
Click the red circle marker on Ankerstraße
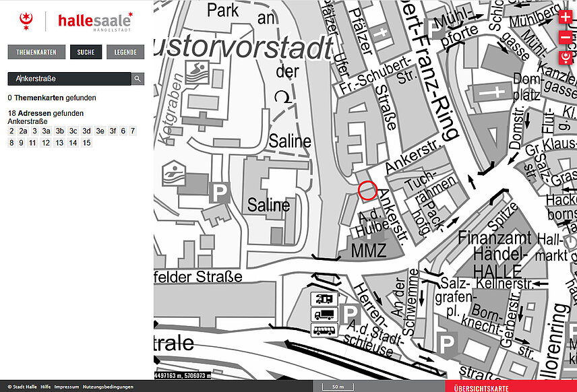coord(367,191)
